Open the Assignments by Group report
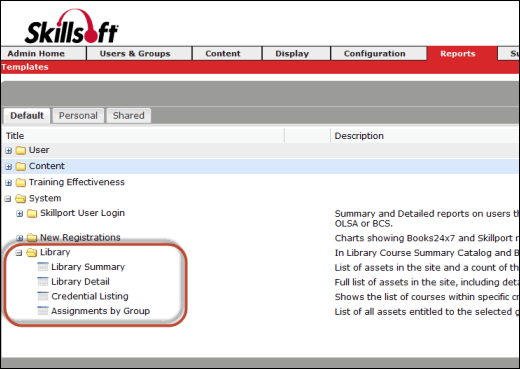 point(100,311)
